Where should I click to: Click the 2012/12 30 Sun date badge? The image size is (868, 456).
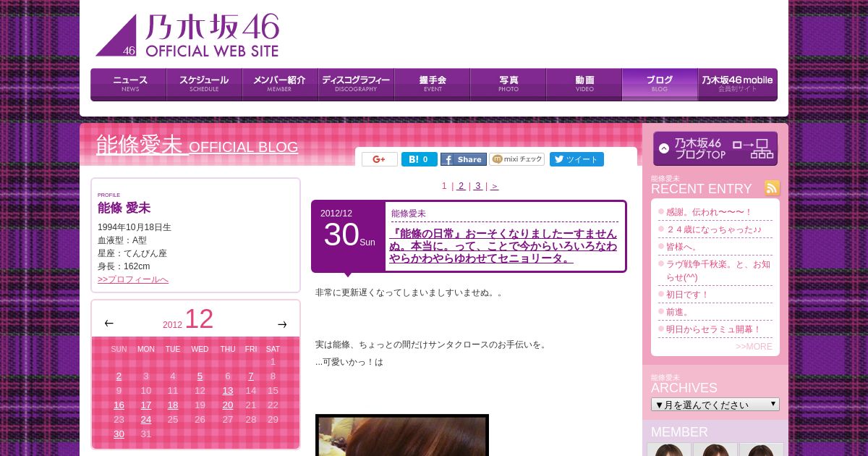coord(349,236)
